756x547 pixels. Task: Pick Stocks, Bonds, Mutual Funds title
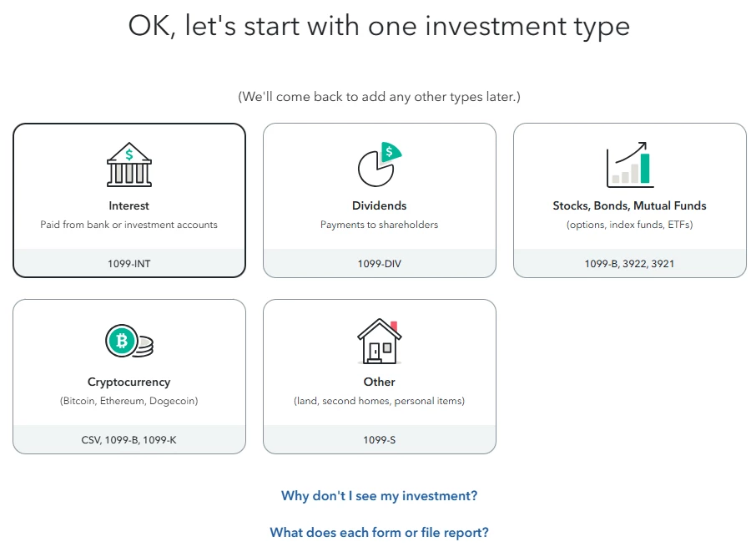tap(630, 205)
